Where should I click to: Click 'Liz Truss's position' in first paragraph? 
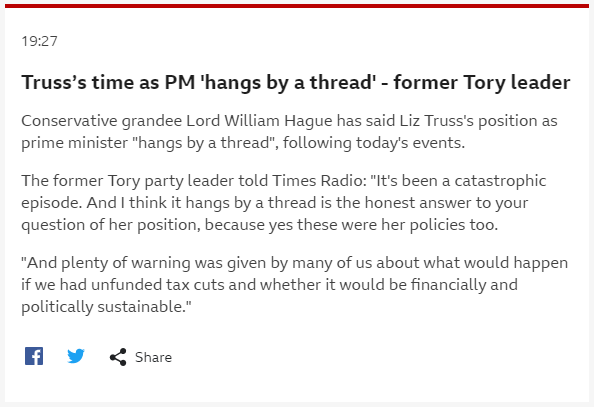(468, 121)
